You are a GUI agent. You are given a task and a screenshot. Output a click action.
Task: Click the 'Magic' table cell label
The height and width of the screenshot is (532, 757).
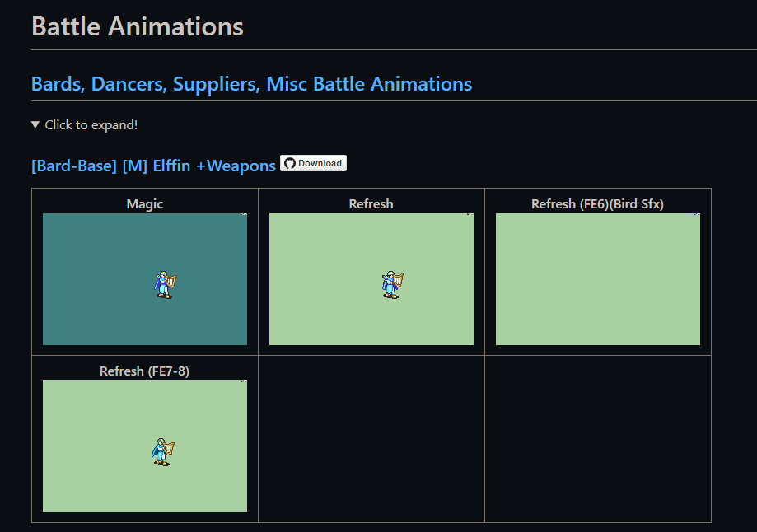pos(145,204)
